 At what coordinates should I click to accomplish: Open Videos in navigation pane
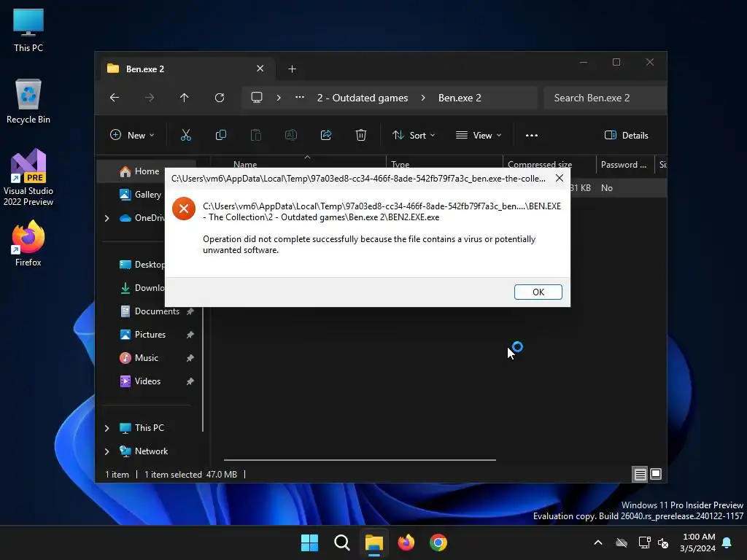click(140, 381)
